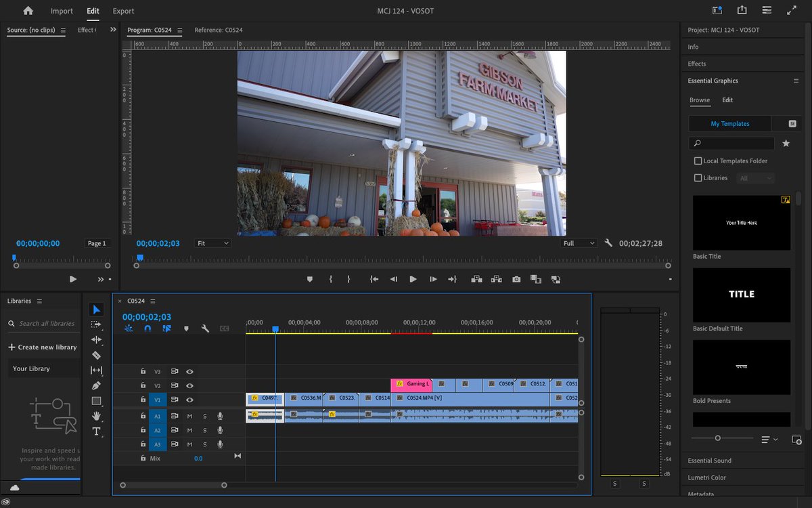Play the Program monitor
Screen dimensions: 812x508
pos(413,279)
